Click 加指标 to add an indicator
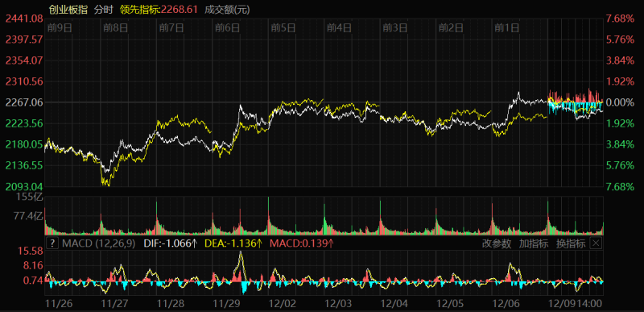Viewport: 644px width, 312px height. (534, 243)
